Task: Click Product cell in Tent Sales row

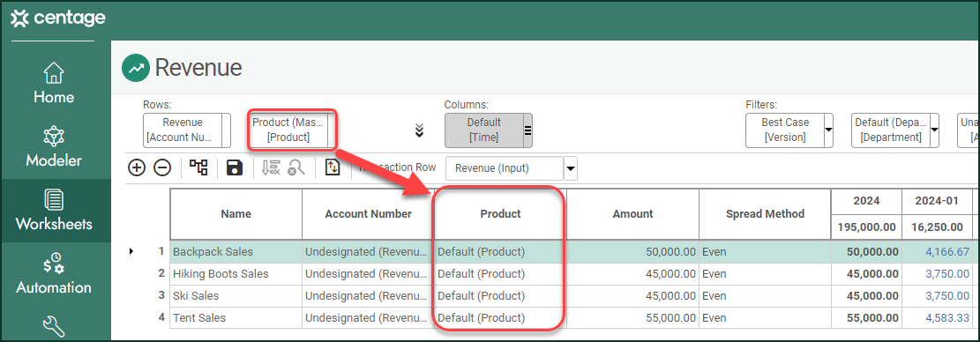Action: (500, 317)
